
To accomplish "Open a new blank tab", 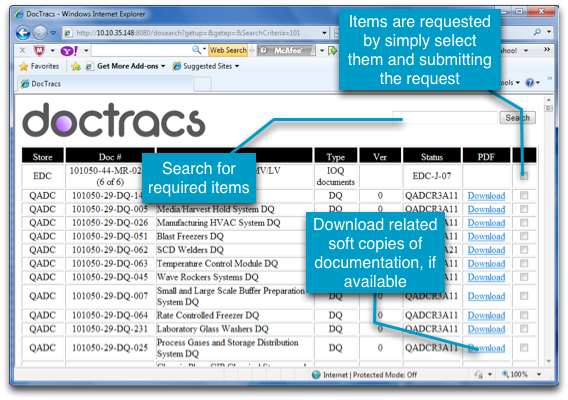I will pyautogui.click(x=202, y=84).
